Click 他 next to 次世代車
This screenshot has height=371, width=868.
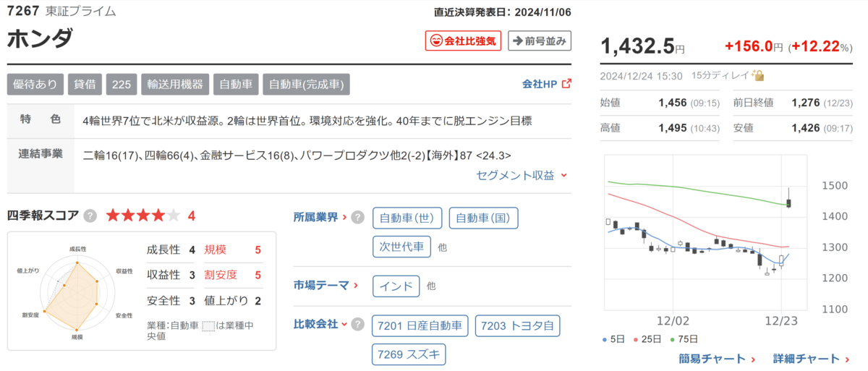(x=442, y=247)
